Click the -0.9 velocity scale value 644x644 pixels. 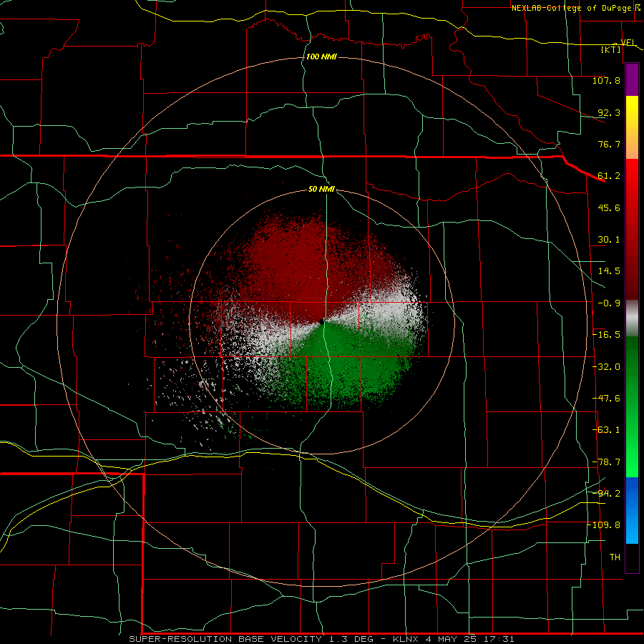pyautogui.click(x=609, y=303)
